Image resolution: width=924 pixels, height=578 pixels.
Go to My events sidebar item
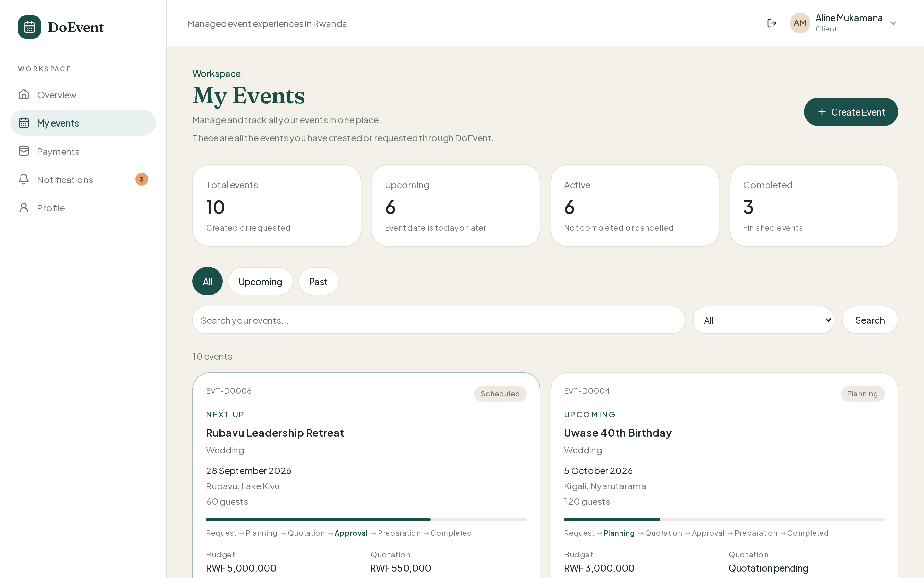(83, 123)
